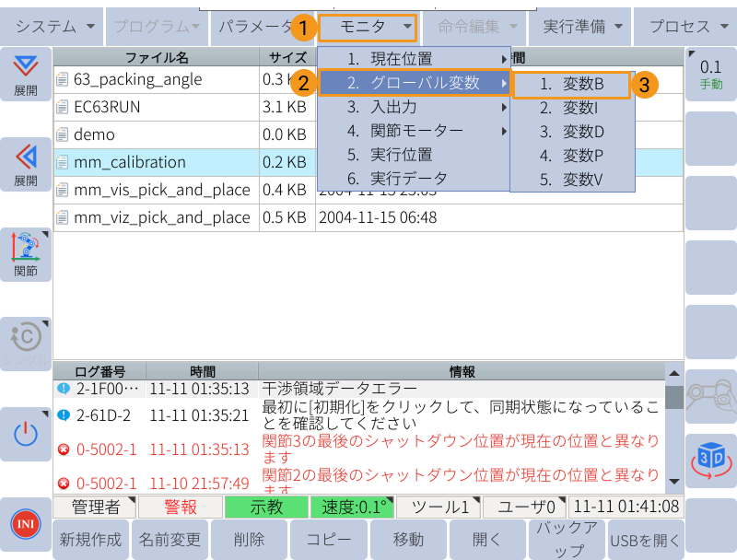
Task: Click the log panel scrollbar thumb
Action: (x=674, y=398)
